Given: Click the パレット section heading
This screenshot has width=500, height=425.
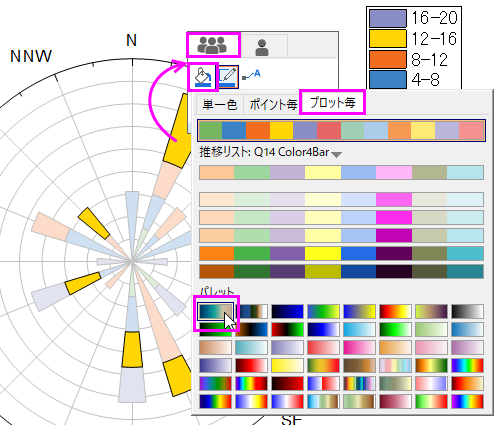Looking at the screenshot, I should (x=217, y=291).
